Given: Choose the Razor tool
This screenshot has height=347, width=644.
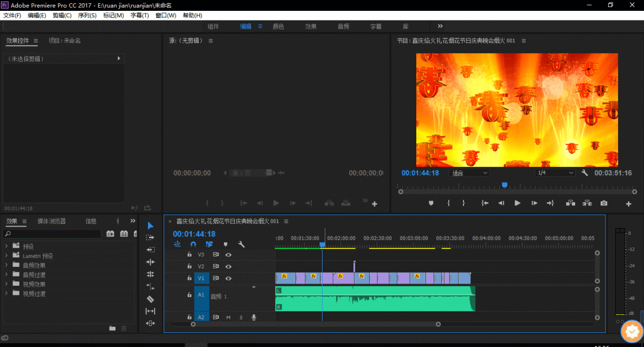Looking at the screenshot, I should pyautogui.click(x=150, y=299).
